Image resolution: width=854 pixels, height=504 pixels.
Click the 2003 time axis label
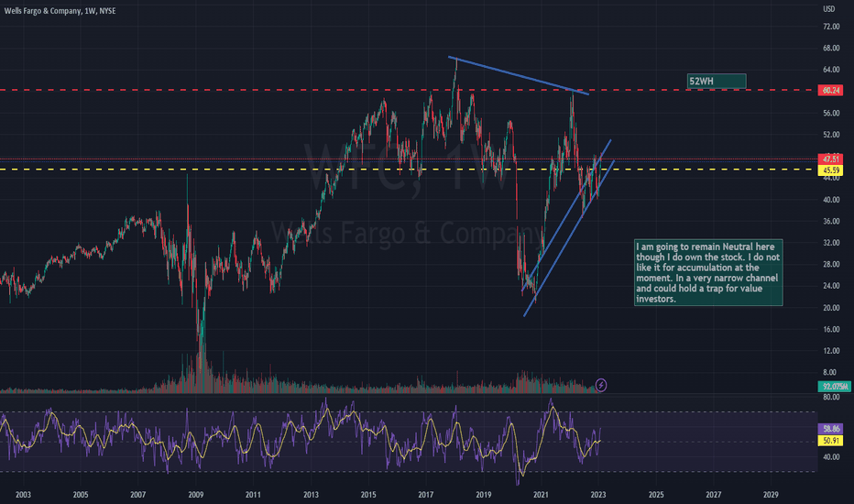pos(23,495)
